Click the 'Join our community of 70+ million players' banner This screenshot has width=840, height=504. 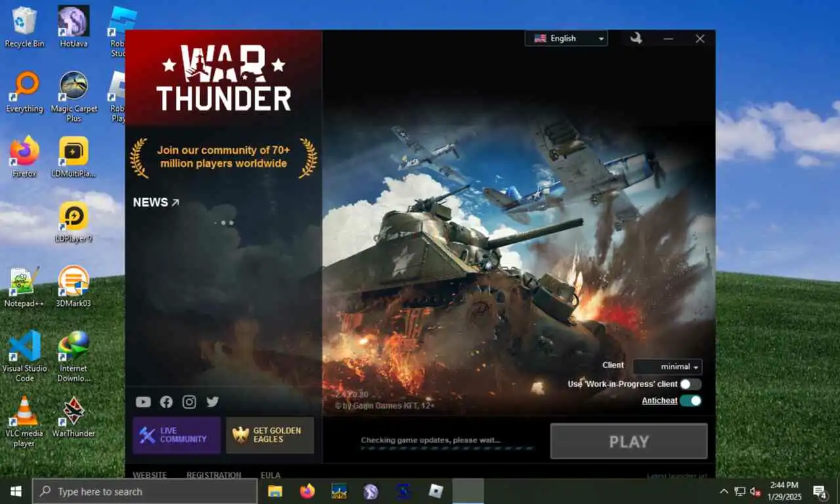pyautogui.click(x=224, y=157)
